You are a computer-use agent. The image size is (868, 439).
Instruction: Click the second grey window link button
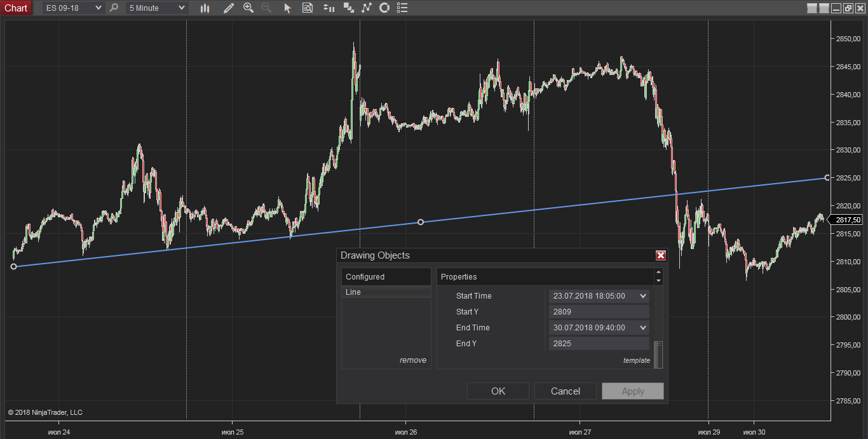click(824, 8)
